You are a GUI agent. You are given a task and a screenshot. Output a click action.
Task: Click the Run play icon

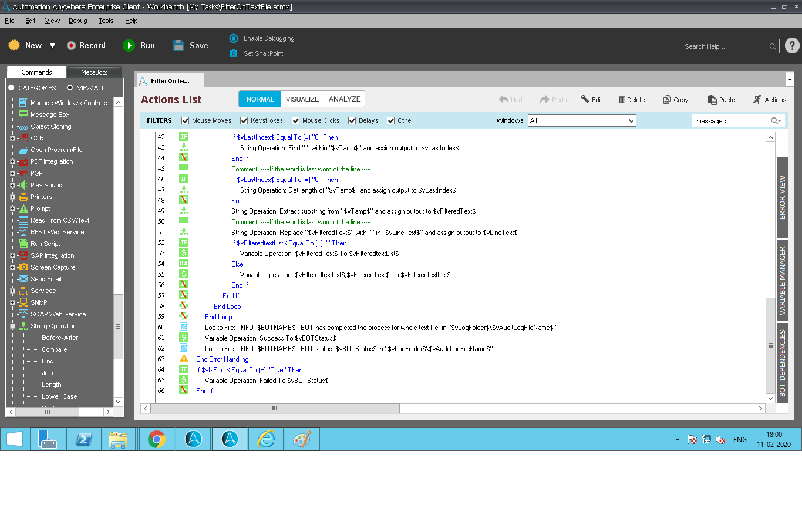129,45
